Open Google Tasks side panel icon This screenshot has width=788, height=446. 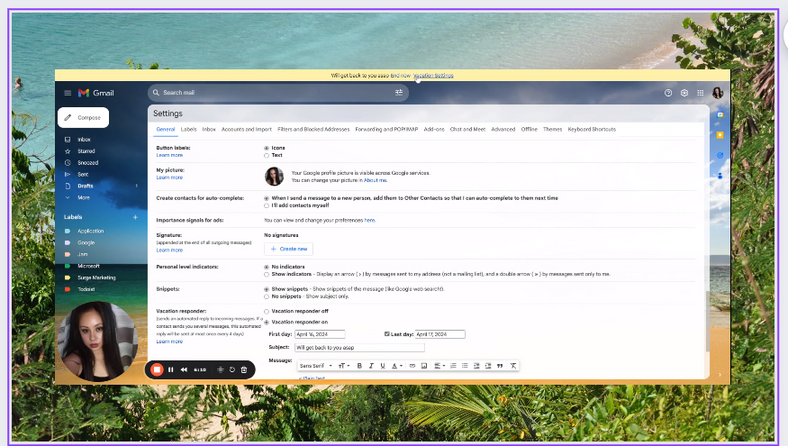(x=720, y=155)
